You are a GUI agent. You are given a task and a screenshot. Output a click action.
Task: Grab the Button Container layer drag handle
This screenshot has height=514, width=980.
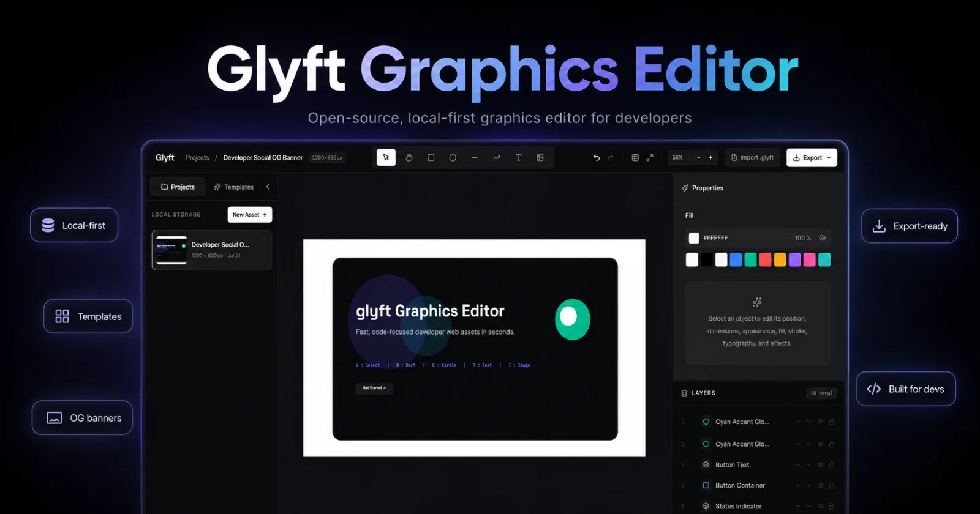pyautogui.click(x=683, y=486)
